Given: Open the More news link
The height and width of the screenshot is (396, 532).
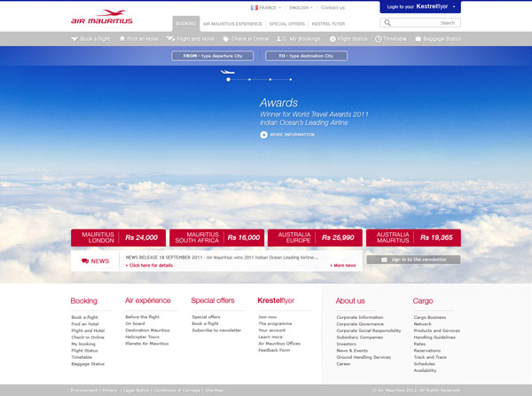Looking at the screenshot, I should pos(343,266).
